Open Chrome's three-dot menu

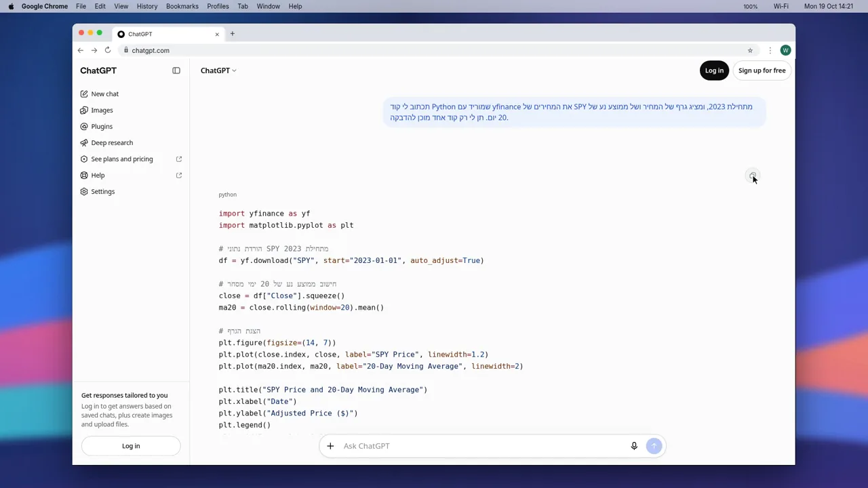770,50
